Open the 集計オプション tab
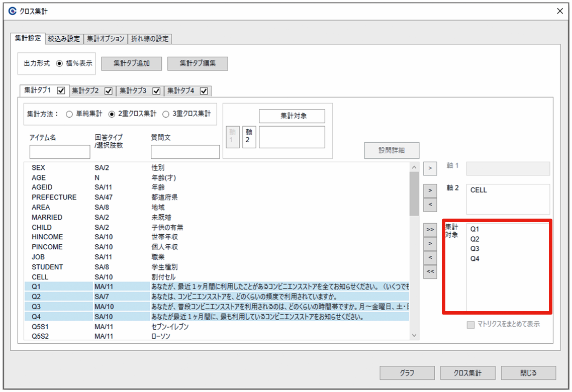Image resolution: width=572 pixels, height=392 pixels. click(x=105, y=39)
